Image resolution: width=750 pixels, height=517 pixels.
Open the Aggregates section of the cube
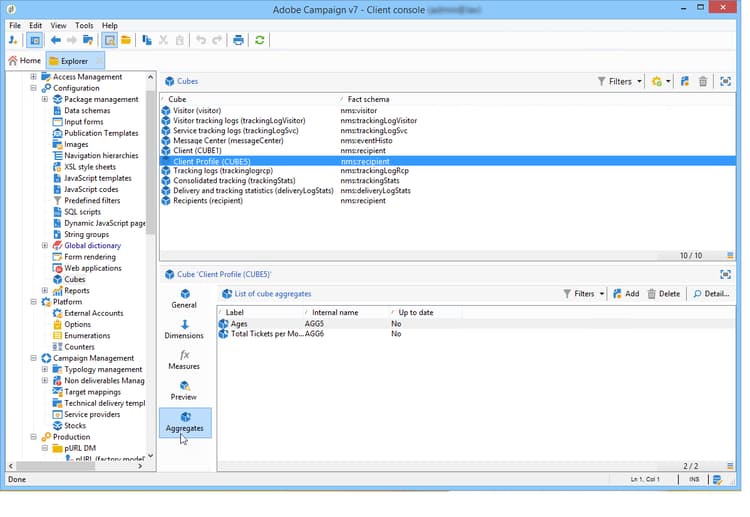(185, 422)
